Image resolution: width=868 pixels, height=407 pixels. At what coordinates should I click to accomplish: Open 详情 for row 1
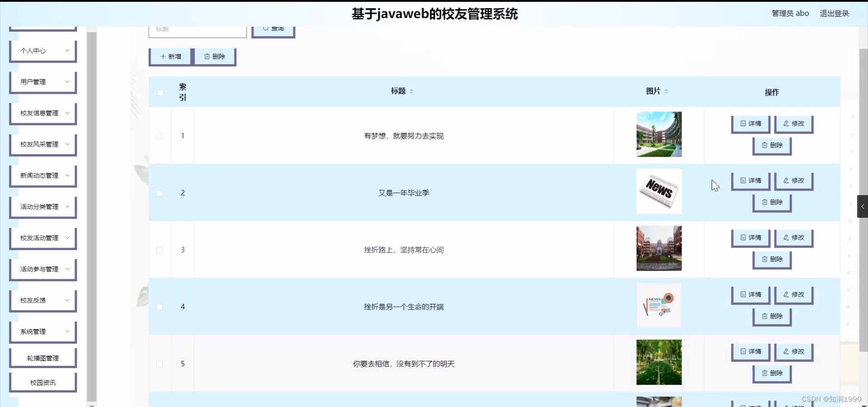(750, 124)
